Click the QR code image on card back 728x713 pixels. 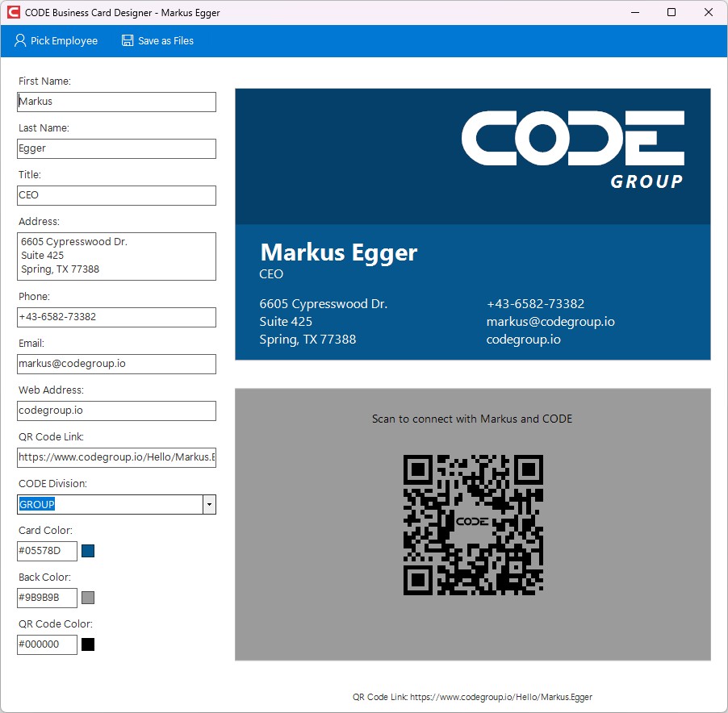[x=473, y=524]
